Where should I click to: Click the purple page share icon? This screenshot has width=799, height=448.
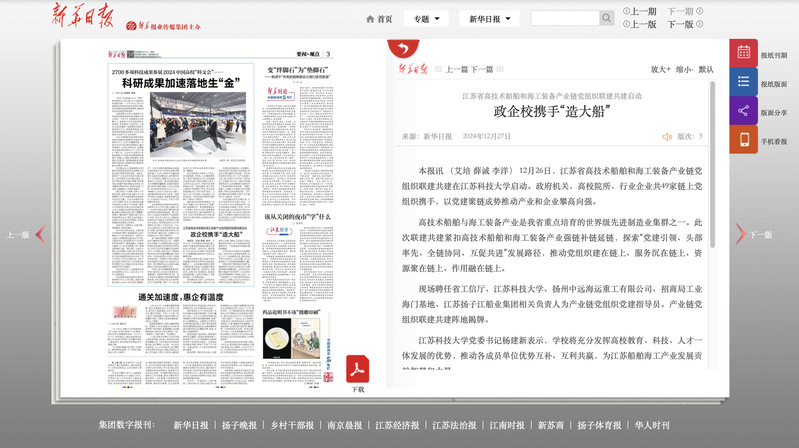(x=743, y=112)
